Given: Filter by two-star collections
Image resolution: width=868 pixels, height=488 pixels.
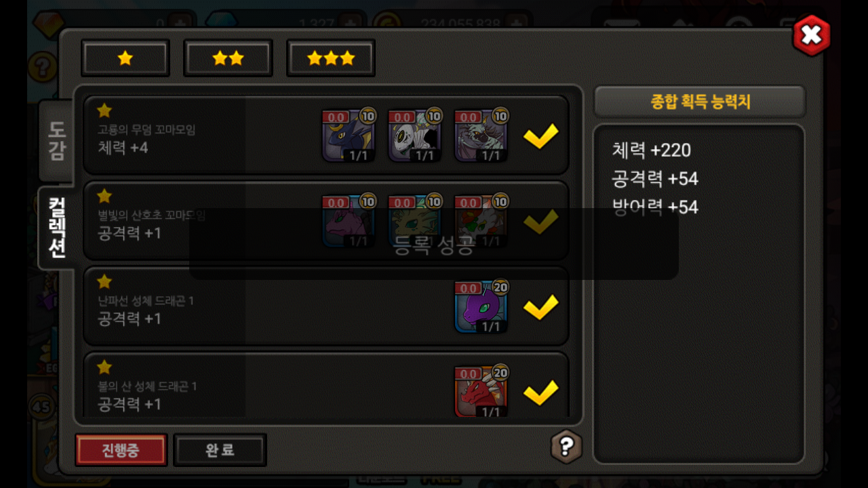Looking at the screenshot, I should point(228,58).
